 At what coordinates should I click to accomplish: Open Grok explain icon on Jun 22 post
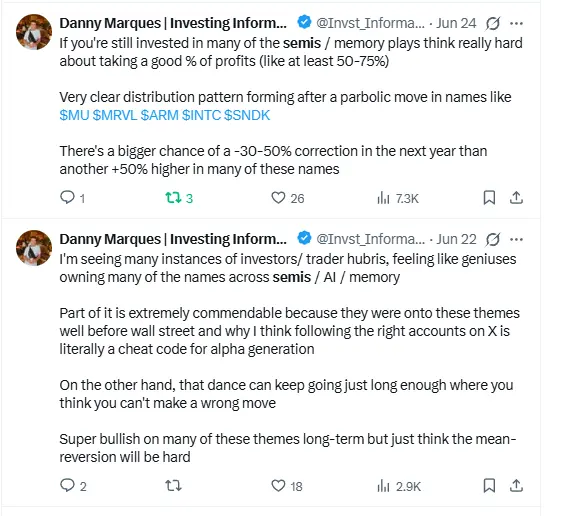pos(493,239)
